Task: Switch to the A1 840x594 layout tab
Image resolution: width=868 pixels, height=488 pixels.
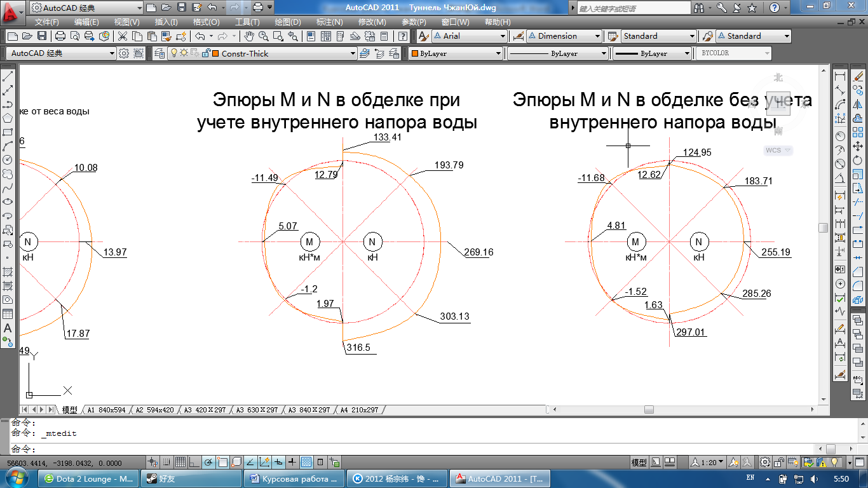Action: (x=106, y=410)
